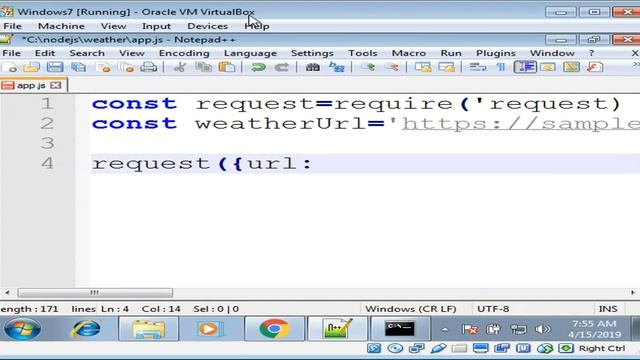Open the ? help menu in Notepad++

[591, 53]
